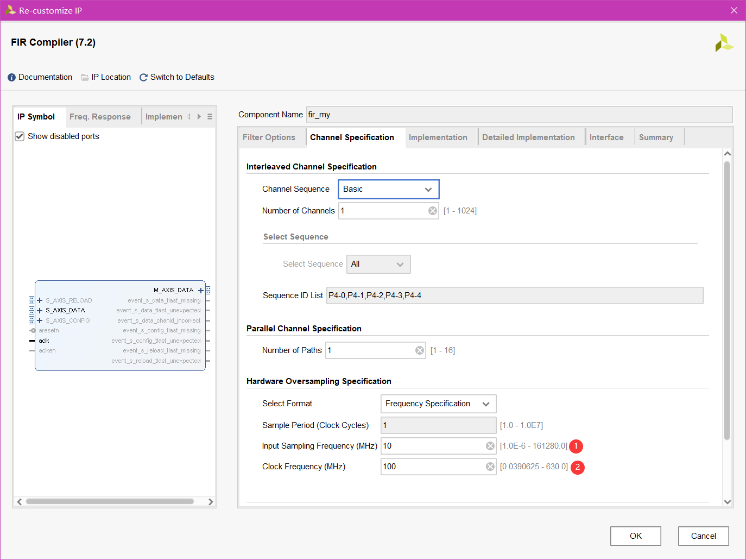Click the Sequence ID List field
Image resolution: width=746 pixels, height=560 pixels.
point(515,295)
